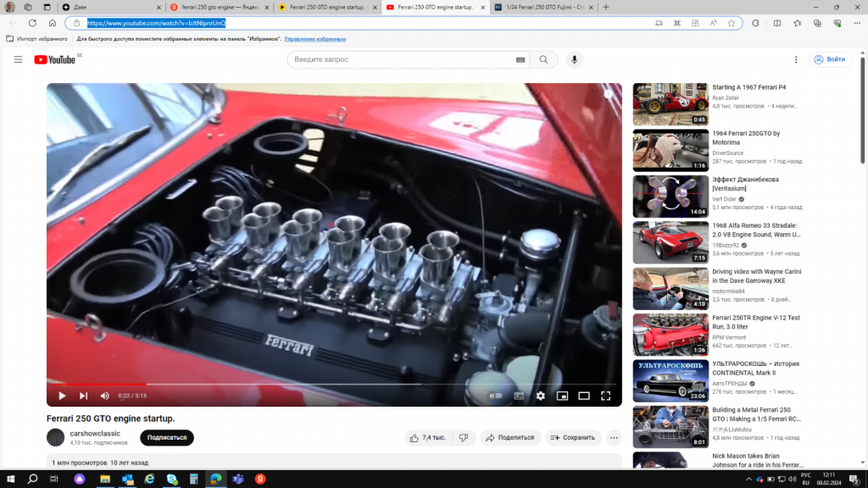
Task: Switch to 1/24 Ferrari 250 GTO Fujimi tab
Action: [x=542, y=7]
